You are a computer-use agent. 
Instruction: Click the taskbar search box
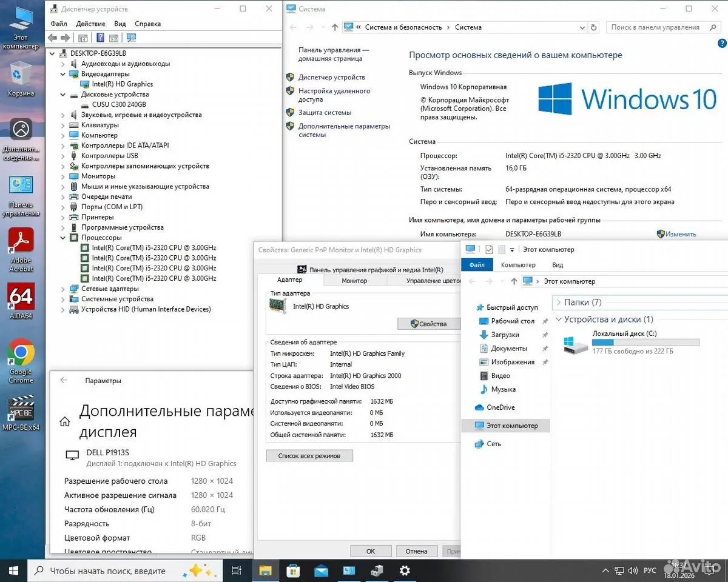[126, 570]
